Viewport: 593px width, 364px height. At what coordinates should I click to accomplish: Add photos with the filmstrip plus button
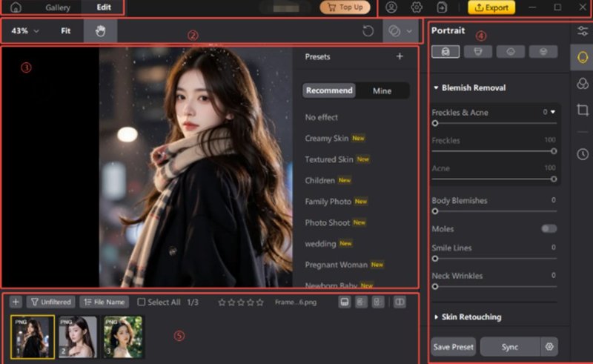click(x=16, y=302)
